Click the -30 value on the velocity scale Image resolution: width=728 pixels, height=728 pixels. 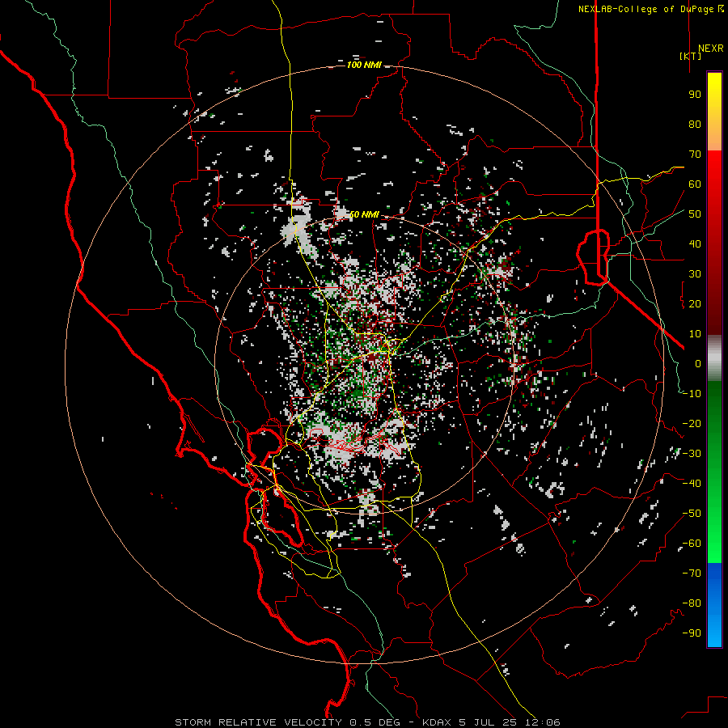[692, 454]
